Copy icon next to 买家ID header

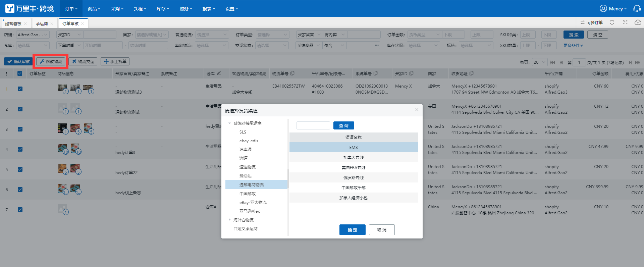click(411, 73)
